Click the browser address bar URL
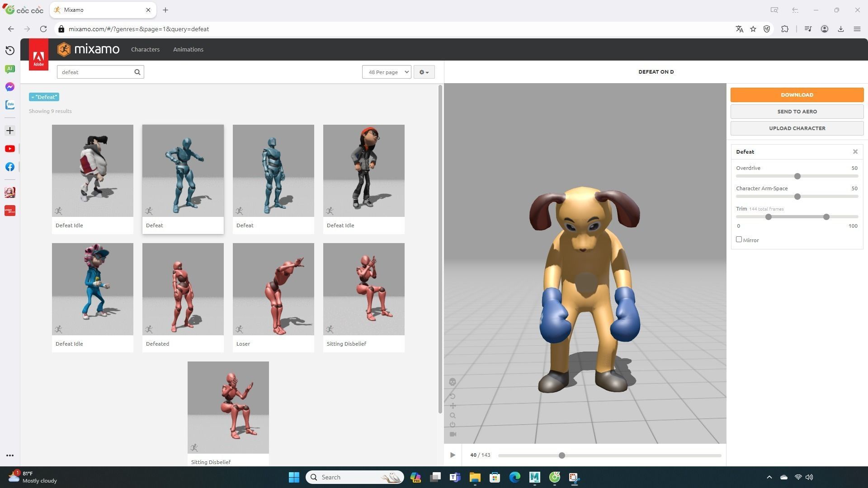 (139, 29)
